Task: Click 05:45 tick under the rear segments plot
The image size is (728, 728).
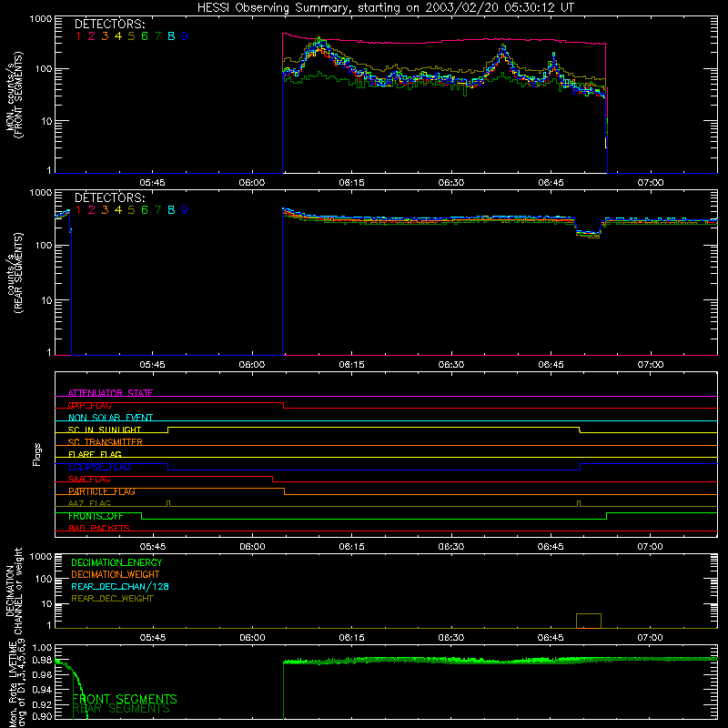Action: (x=152, y=365)
